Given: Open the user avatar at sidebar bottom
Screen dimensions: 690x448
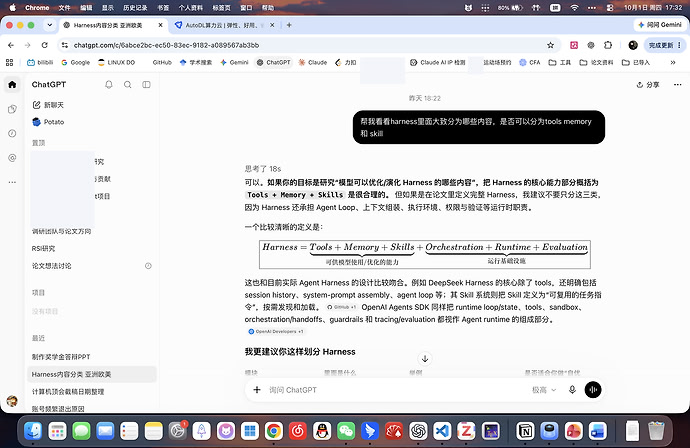Looking at the screenshot, I should (12, 400).
